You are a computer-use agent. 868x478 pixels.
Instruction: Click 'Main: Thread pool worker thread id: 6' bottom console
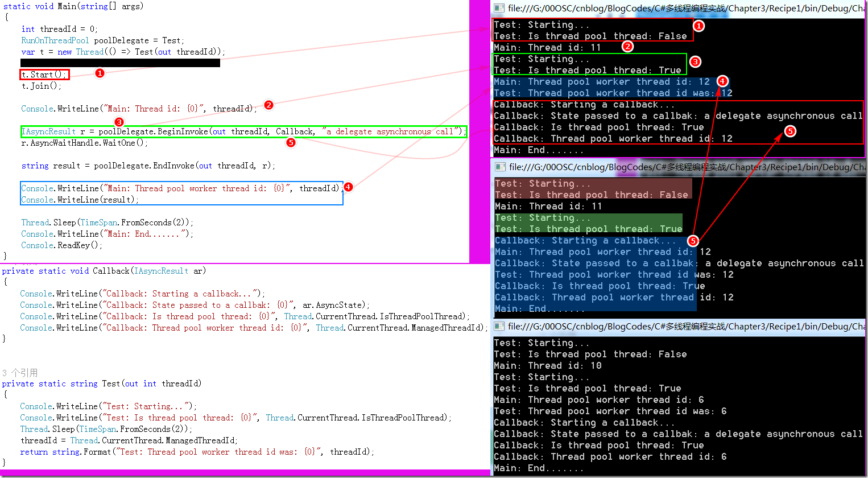tap(599, 400)
